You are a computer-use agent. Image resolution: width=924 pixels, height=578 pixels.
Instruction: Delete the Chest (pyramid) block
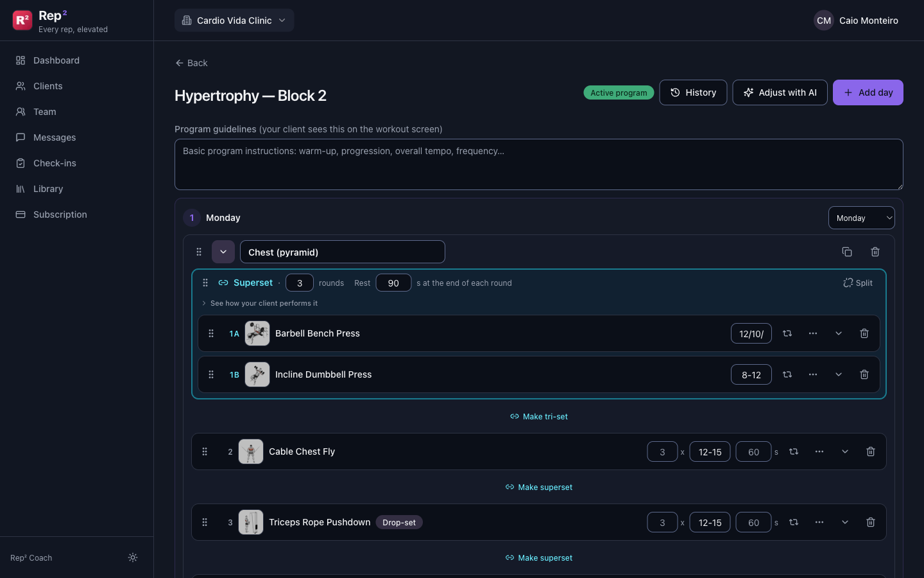click(875, 252)
